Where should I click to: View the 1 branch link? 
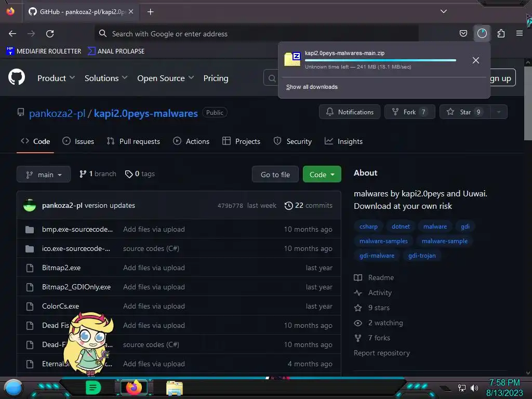coord(98,174)
